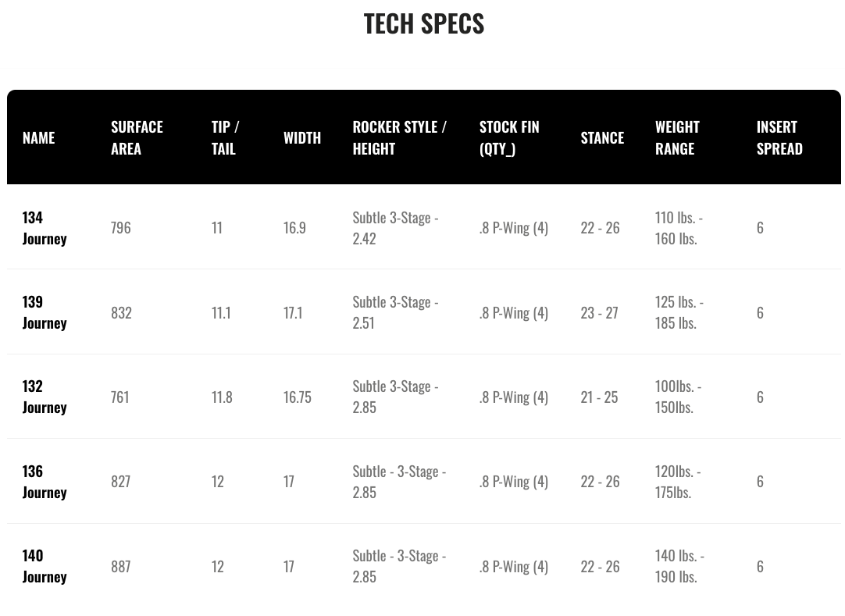Open the 134 Journey row name

45,227
